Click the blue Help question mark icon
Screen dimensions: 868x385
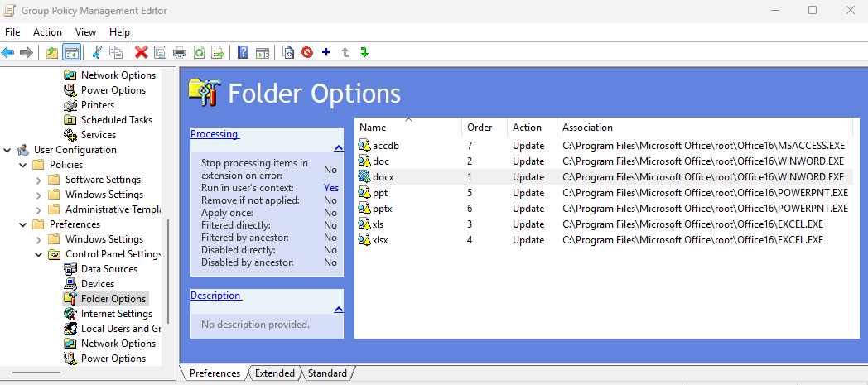(243, 52)
